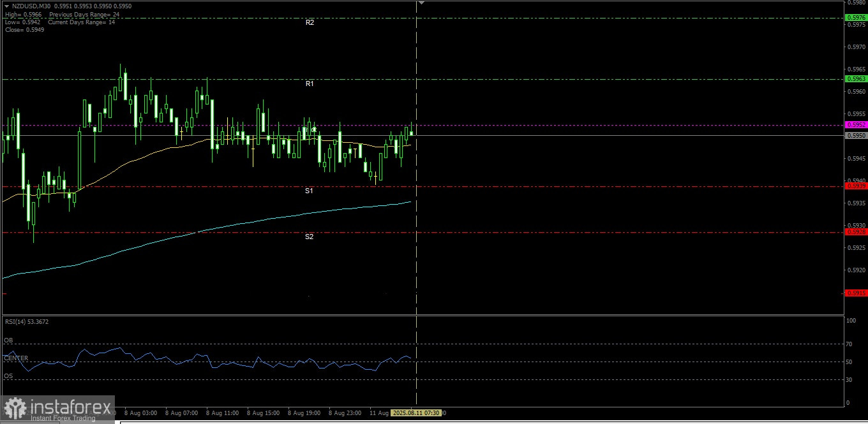
Task: Click the red 0.5928 price tag
Action: pos(856,232)
